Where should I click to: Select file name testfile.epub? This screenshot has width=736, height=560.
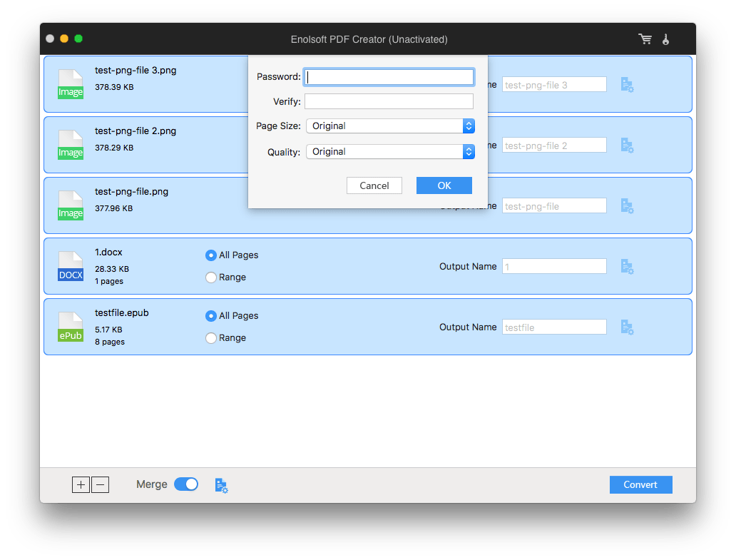(x=121, y=312)
